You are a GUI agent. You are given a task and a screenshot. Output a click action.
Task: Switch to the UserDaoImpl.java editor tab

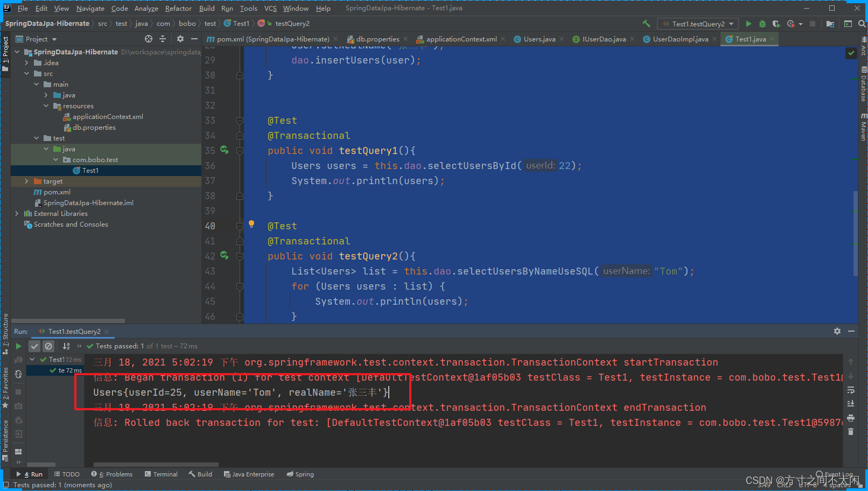(x=679, y=39)
